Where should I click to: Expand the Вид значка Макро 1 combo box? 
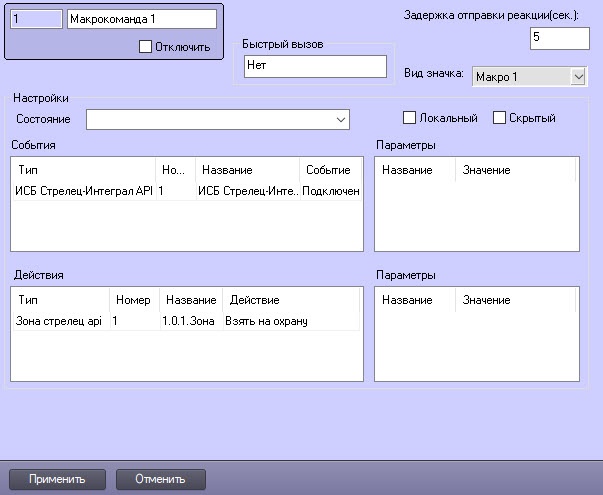[530, 77]
